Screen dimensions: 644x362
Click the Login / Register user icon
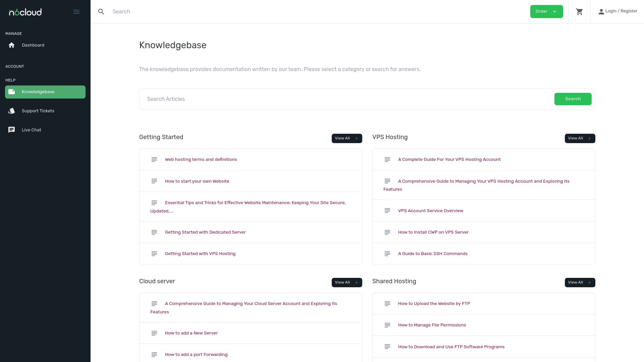click(601, 11)
